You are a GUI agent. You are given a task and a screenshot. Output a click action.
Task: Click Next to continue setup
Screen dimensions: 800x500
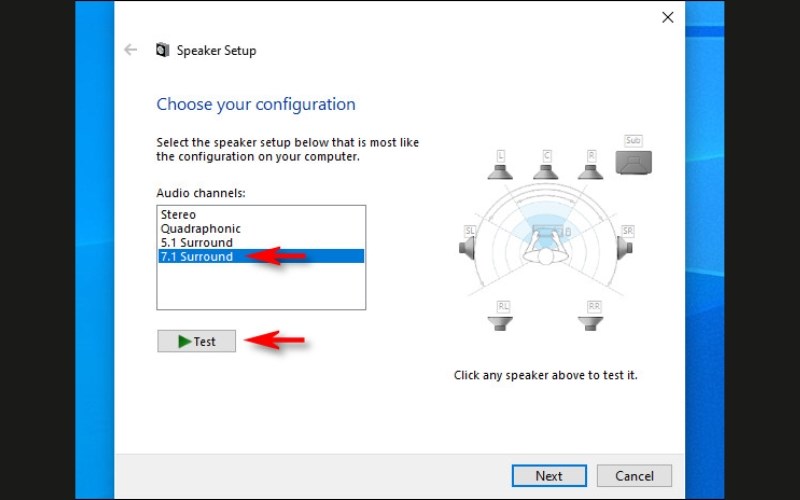coord(549,476)
